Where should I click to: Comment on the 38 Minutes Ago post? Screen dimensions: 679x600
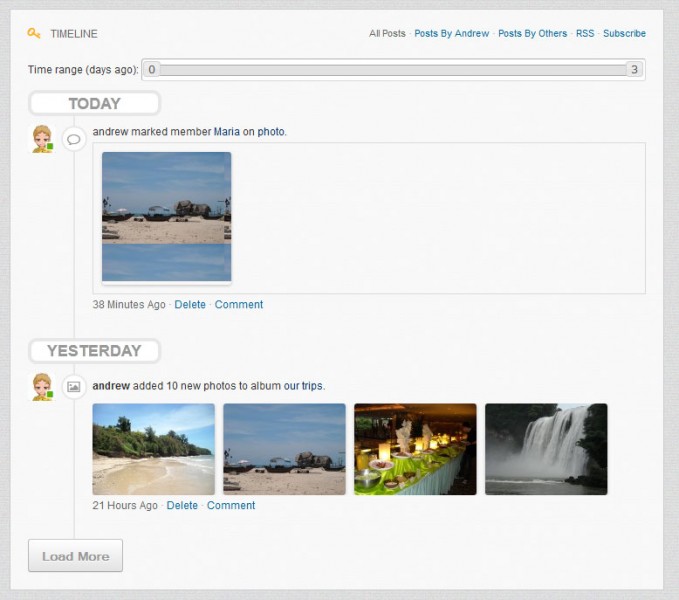239,304
